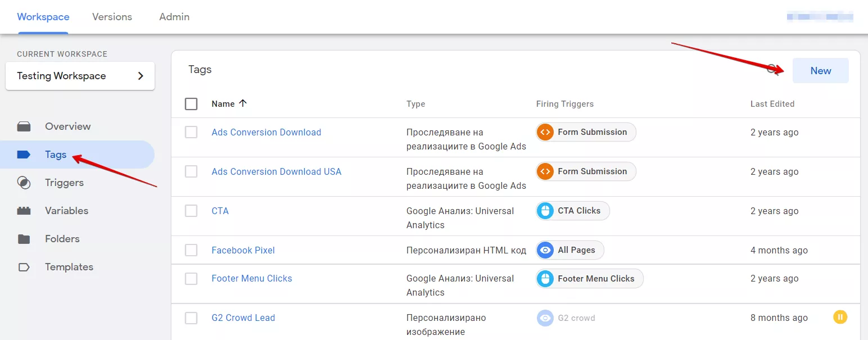Open Folders in the sidebar
The width and height of the screenshot is (868, 340).
[x=77, y=239]
